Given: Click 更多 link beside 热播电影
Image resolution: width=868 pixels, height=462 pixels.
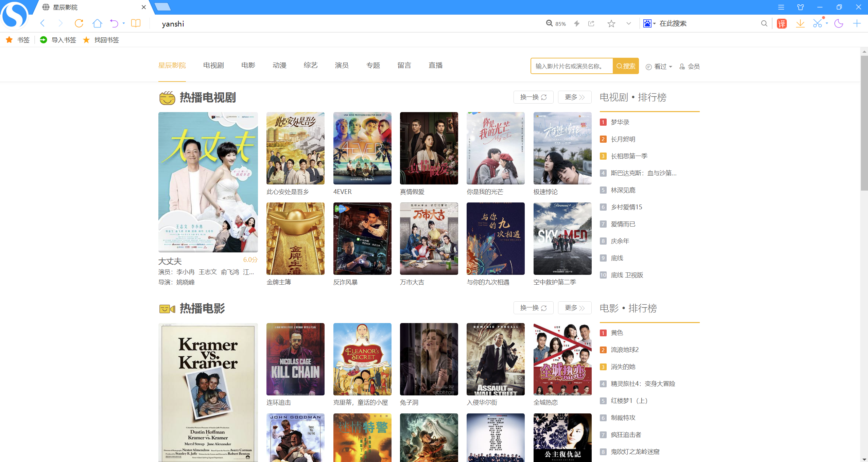Looking at the screenshot, I should point(574,308).
